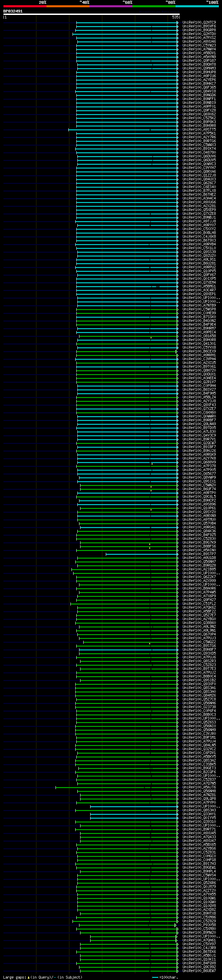Click UniRef100_Q84VI8 label
Screen dimensions: 222x980
point(199,91)
